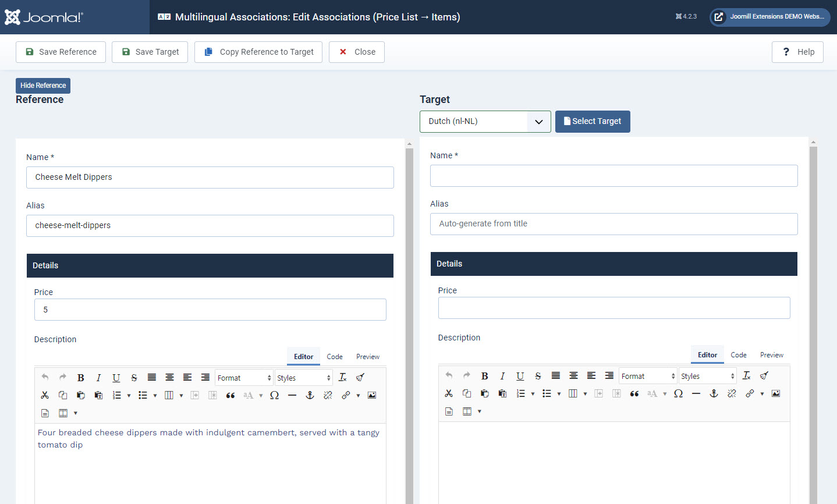Click the Target panel vertical scrollbar

[813, 320]
